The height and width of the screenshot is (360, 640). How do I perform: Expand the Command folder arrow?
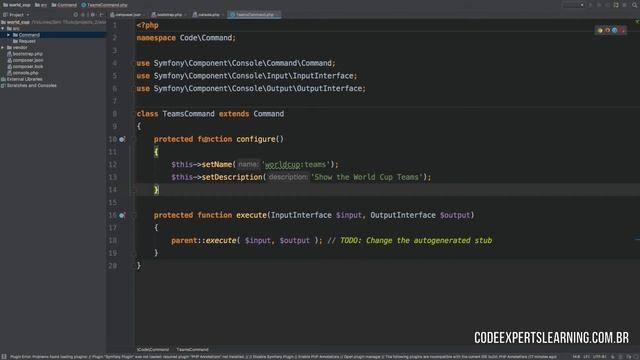click(x=8, y=35)
